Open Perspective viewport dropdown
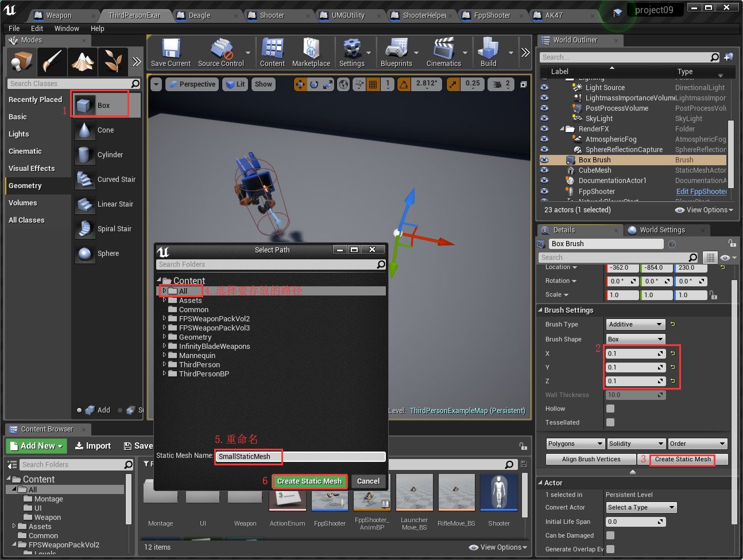This screenshot has width=743, height=560. (x=191, y=84)
